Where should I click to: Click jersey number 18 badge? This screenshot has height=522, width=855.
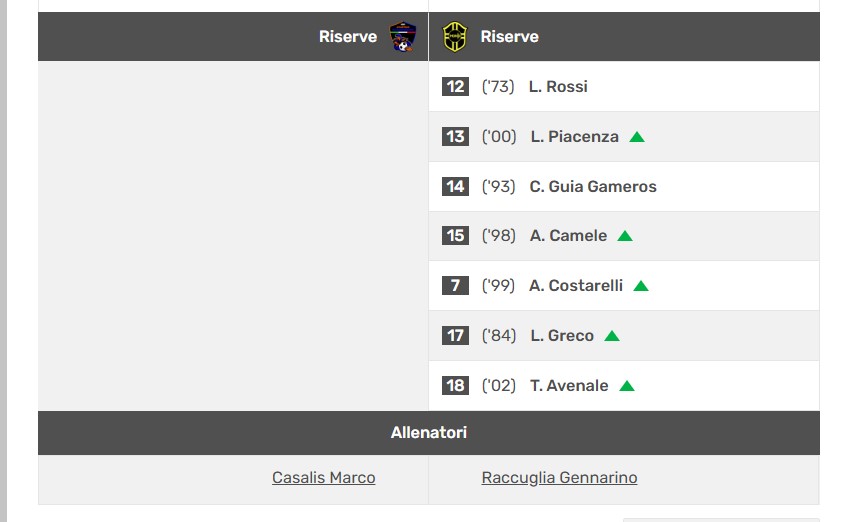tap(455, 386)
